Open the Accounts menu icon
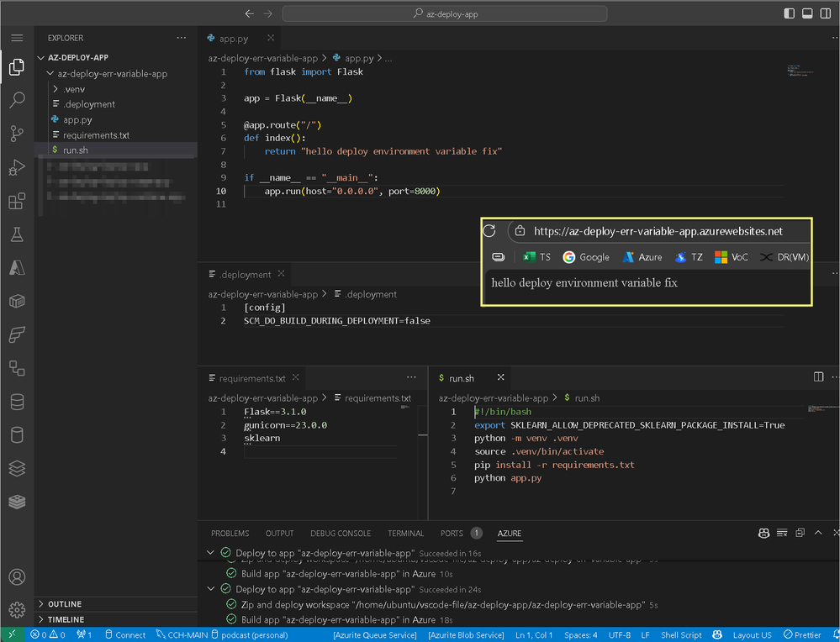840x642 pixels. pos(17,577)
